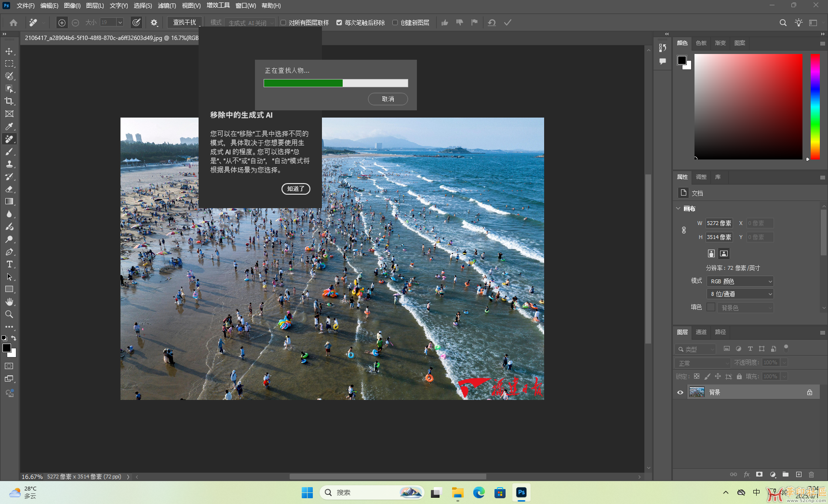Switch to the 色板 tab
The height and width of the screenshot is (504, 828).
[701, 43]
